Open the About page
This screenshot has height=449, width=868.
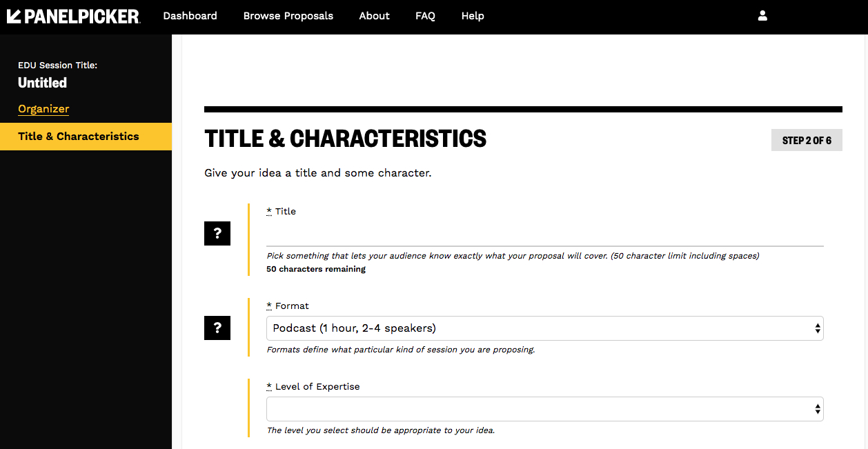click(375, 16)
